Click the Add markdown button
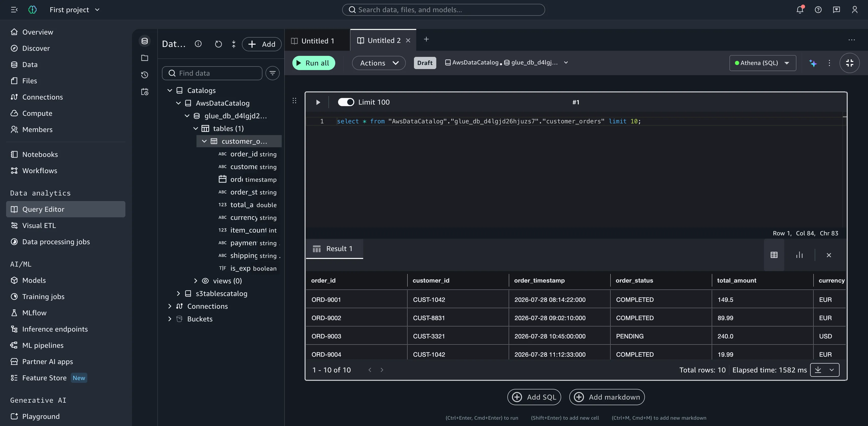This screenshot has width=868, height=426. pos(607,397)
